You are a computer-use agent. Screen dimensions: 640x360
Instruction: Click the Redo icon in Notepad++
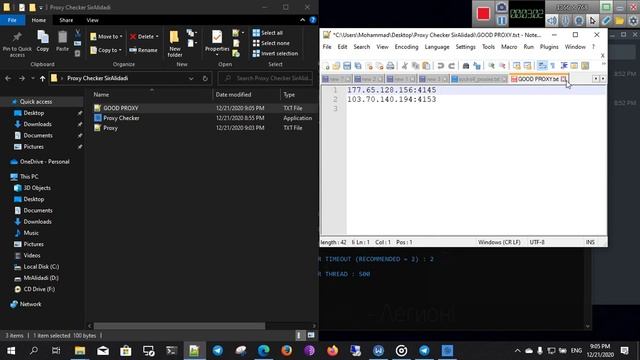click(x=451, y=66)
